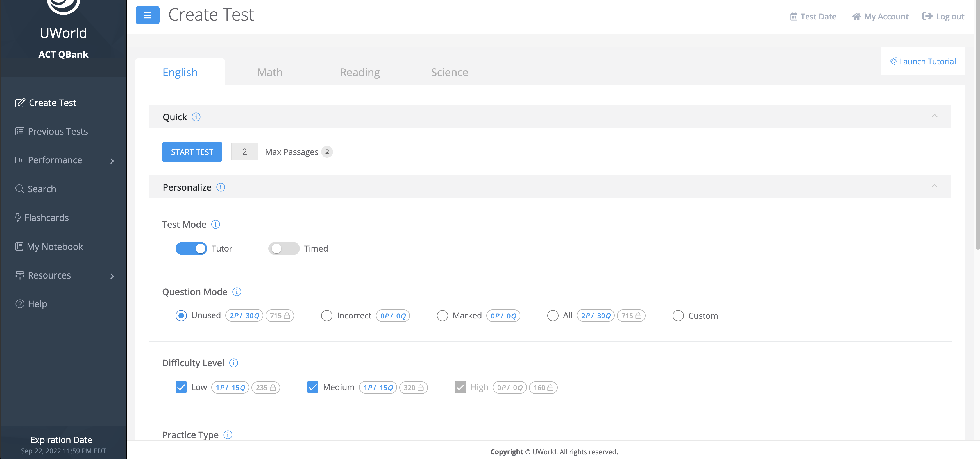Image resolution: width=980 pixels, height=459 pixels.
Task: Open the Launch Tutorial link
Action: [x=923, y=61]
